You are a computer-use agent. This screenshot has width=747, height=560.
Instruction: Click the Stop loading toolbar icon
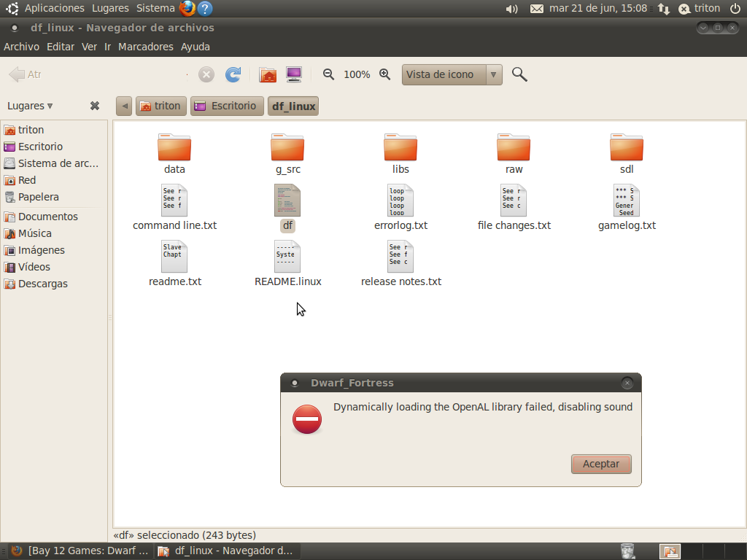click(x=206, y=74)
